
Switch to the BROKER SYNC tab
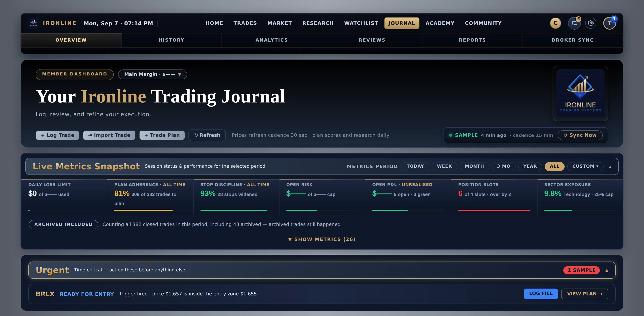(573, 40)
